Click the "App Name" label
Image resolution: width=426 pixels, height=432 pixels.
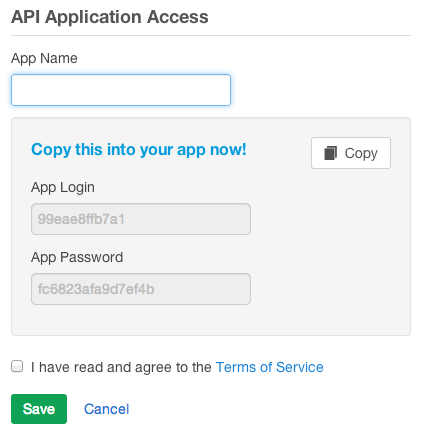pos(44,58)
